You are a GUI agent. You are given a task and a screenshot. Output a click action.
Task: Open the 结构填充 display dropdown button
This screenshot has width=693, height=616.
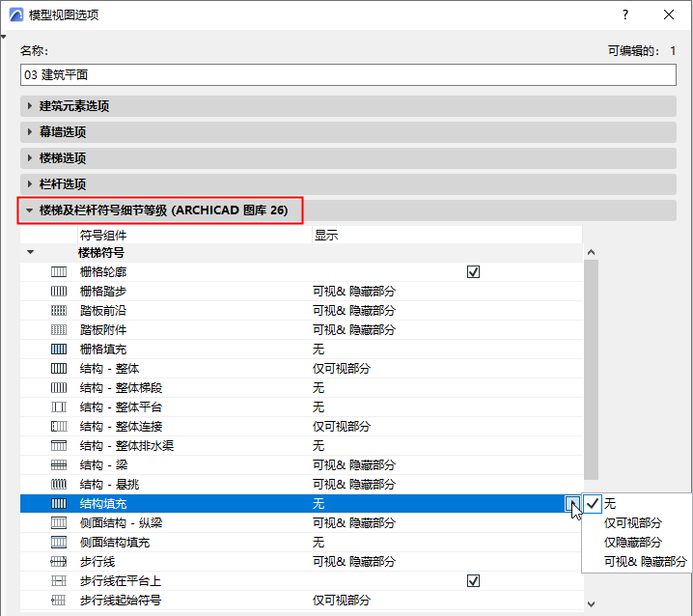(572, 504)
